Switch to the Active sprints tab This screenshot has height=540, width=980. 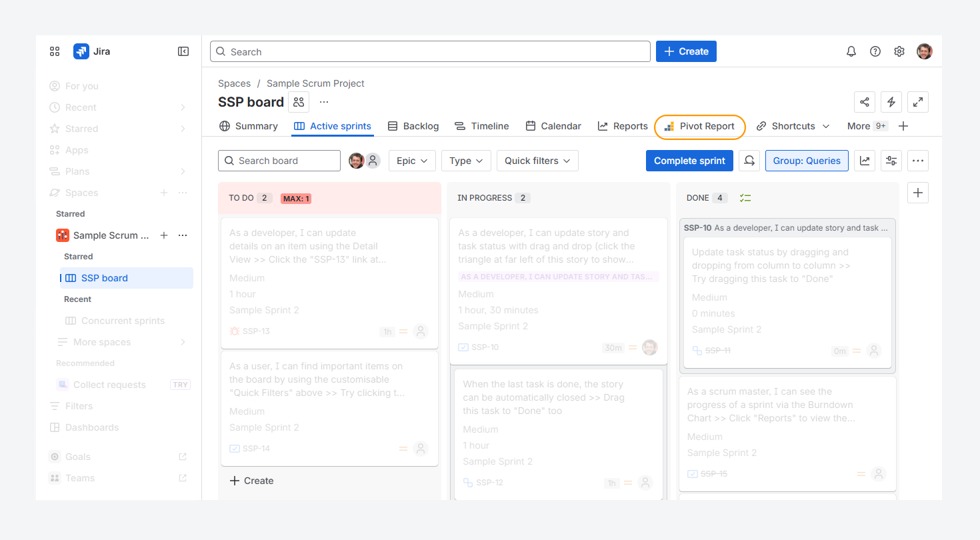click(x=333, y=126)
